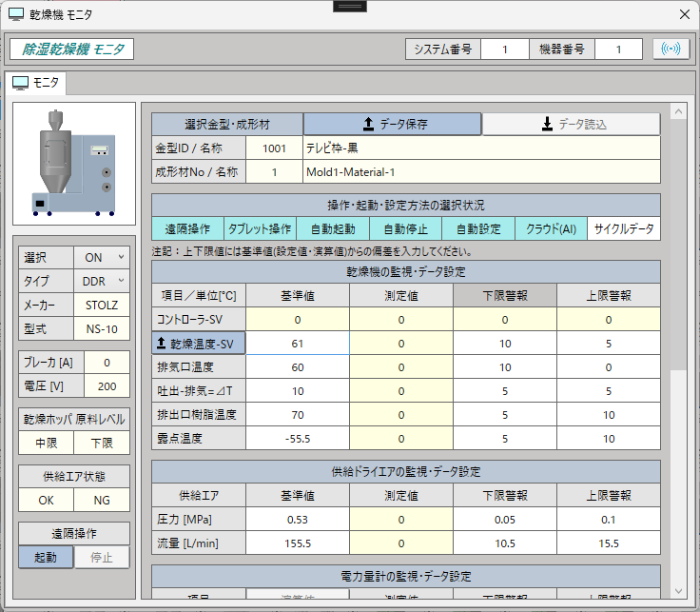
Task: Click the 乾燥温度-SV upload button
Action: click(198, 344)
